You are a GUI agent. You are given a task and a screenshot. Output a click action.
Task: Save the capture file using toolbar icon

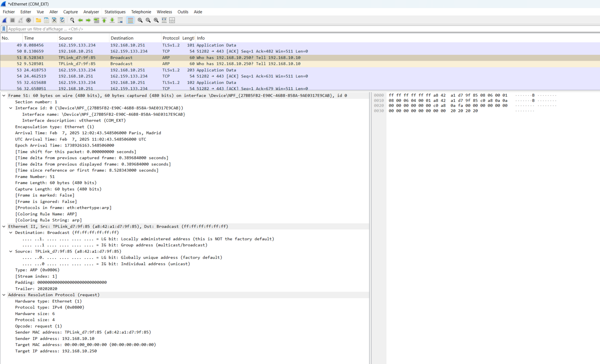point(46,20)
